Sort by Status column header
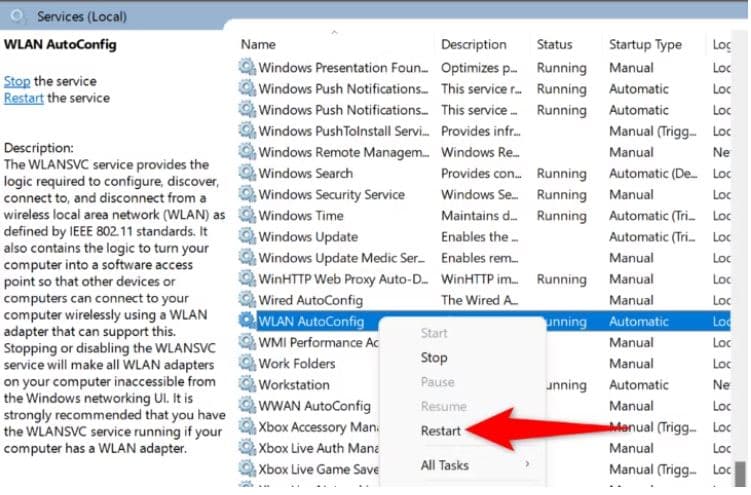The width and height of the screenshot is (751, 495). pos(554,44)
